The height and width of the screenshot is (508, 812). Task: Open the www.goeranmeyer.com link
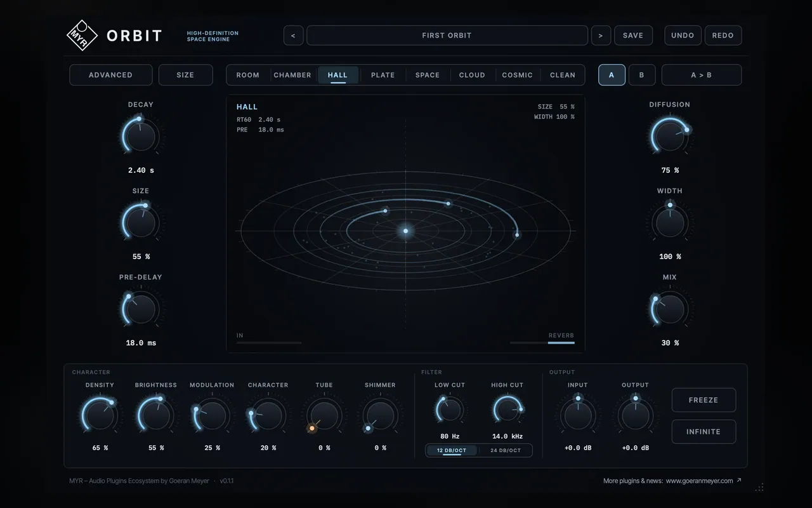point(699,481)
